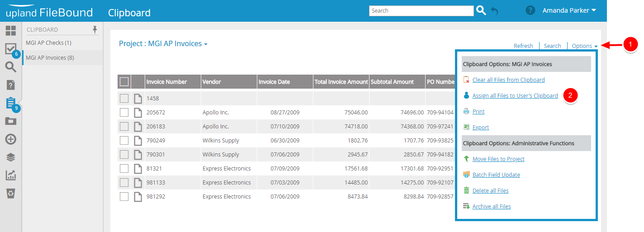The height and width of the screenshot is (232, 644).
Task: Click the add plus circle sidebar icon
Action: pos(10,139)
